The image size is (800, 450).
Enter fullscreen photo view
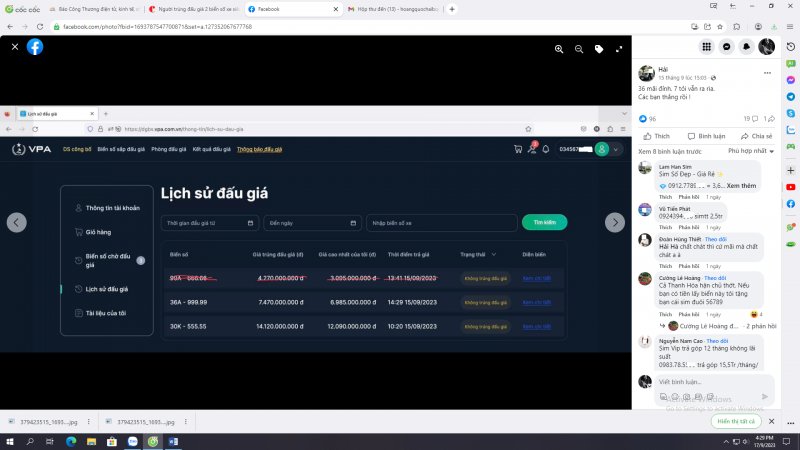point(619,48)
